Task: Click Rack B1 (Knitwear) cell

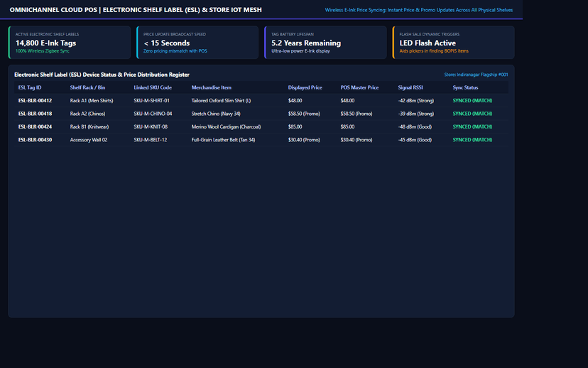Action: pos(89,126)
